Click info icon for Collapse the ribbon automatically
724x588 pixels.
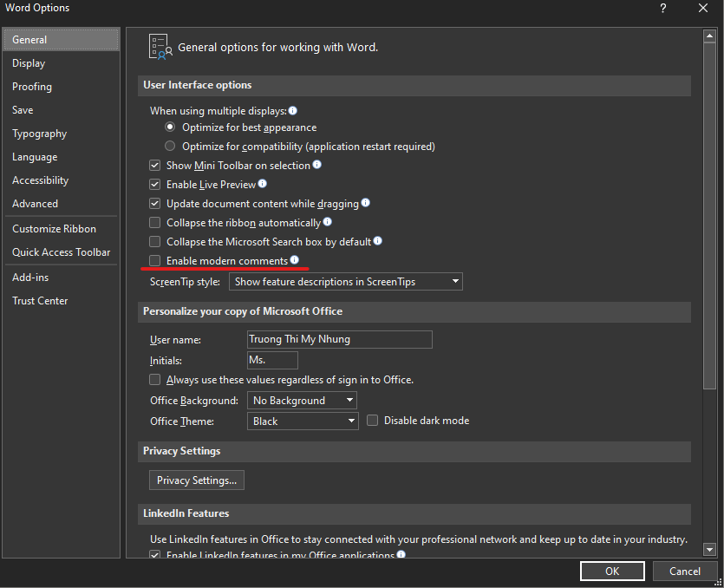tap(328, 222)
